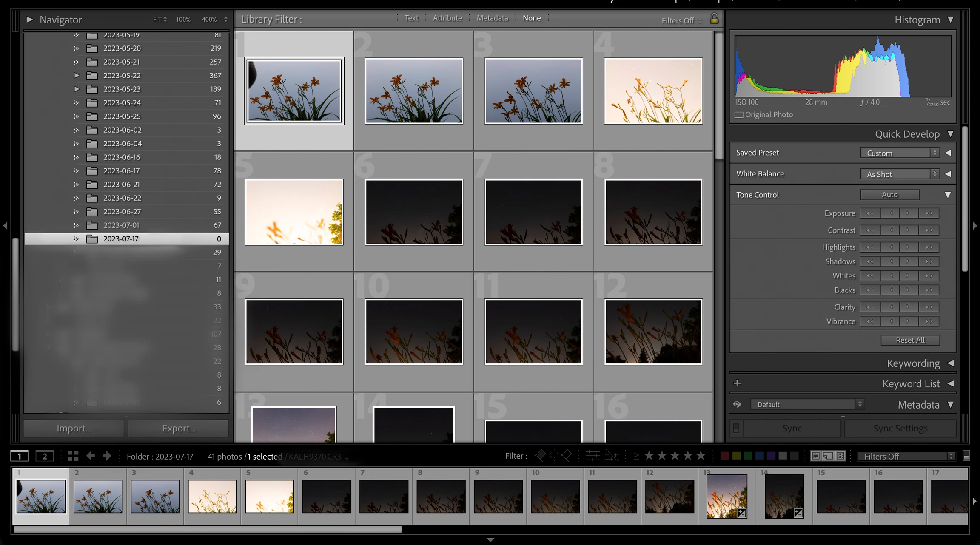Enable the Original Photo checkbox
The height and width of the screenshot is (545, 980).
coord(739,115)
